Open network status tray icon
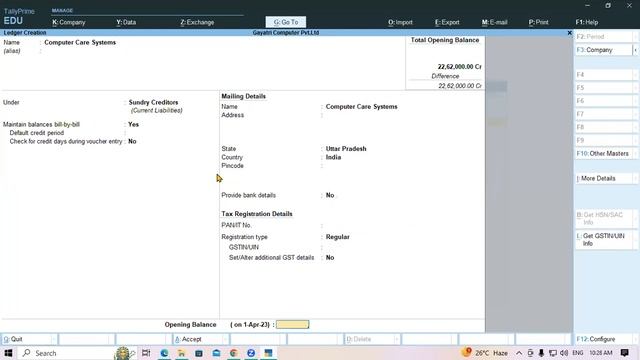This screenshot has width=640, height=360. 553,353
